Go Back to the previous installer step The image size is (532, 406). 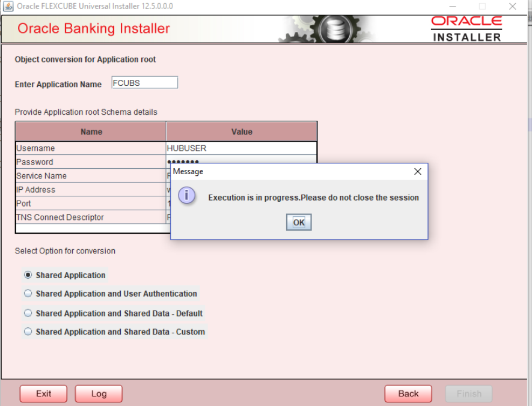pos(408,393)
